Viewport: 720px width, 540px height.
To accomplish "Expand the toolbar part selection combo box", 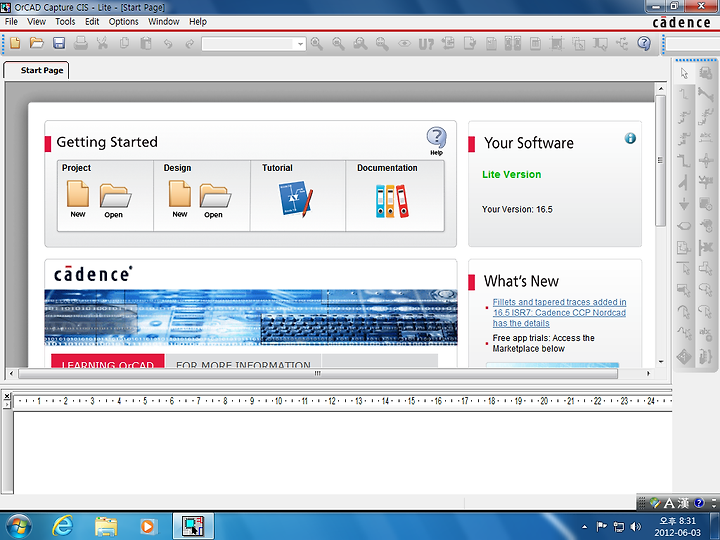I will [x=300, y=44].
